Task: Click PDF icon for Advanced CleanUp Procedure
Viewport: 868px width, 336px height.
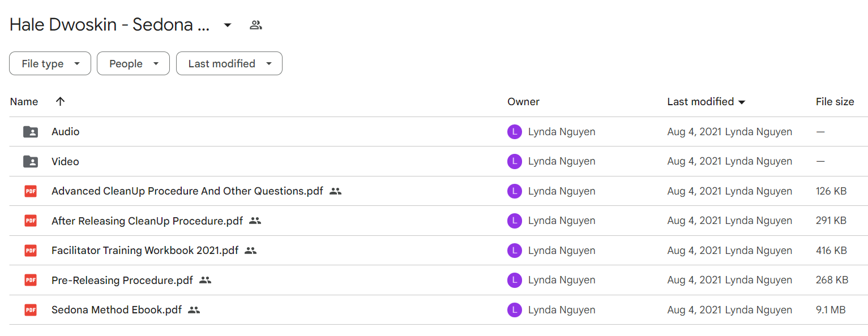Action: 31,191
